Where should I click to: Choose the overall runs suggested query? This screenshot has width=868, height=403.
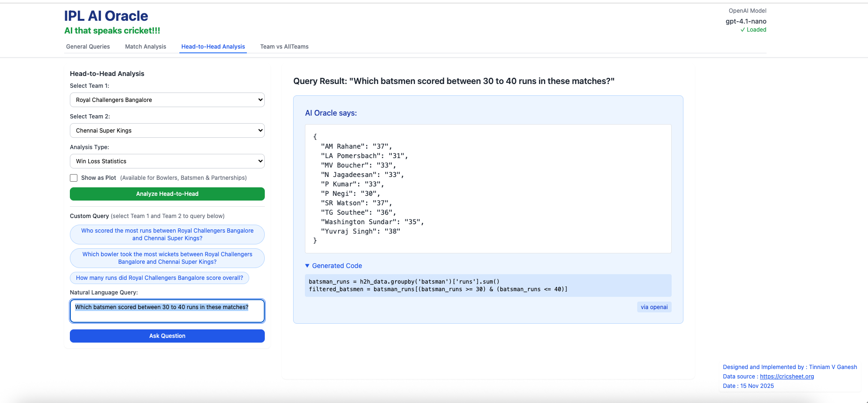click(160, 278)
